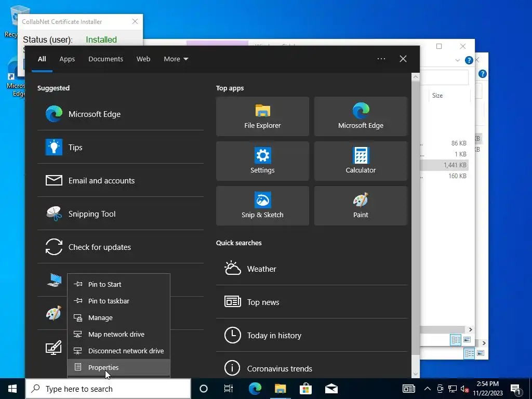Open Paint tile in Top apps
532x399 pixels.
[x=361, y=206]
